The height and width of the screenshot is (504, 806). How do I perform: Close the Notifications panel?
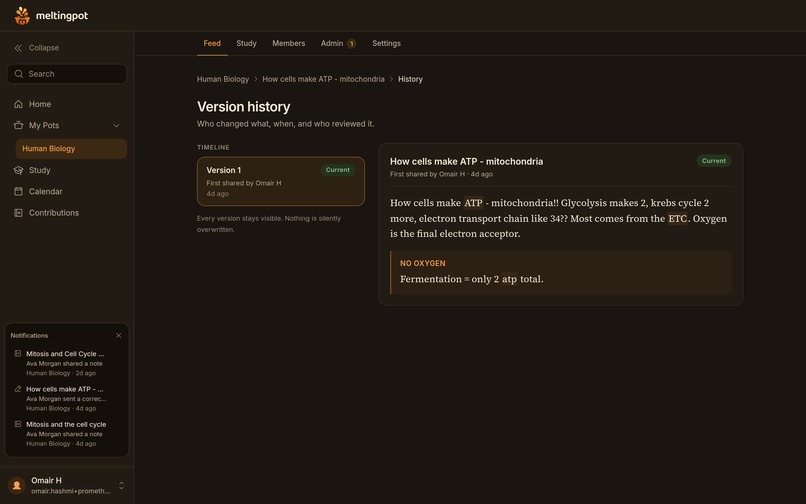pos(119,335)
